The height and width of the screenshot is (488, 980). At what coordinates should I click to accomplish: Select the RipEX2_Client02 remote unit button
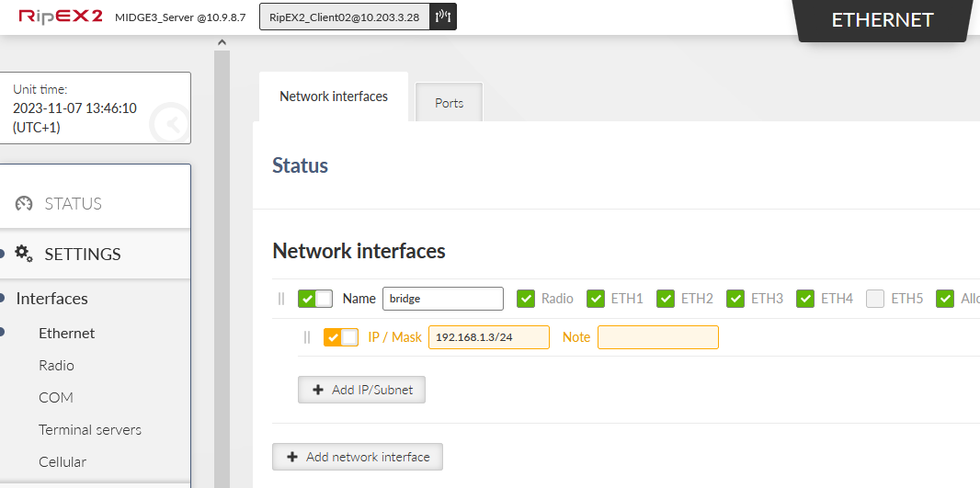(345, 17)
